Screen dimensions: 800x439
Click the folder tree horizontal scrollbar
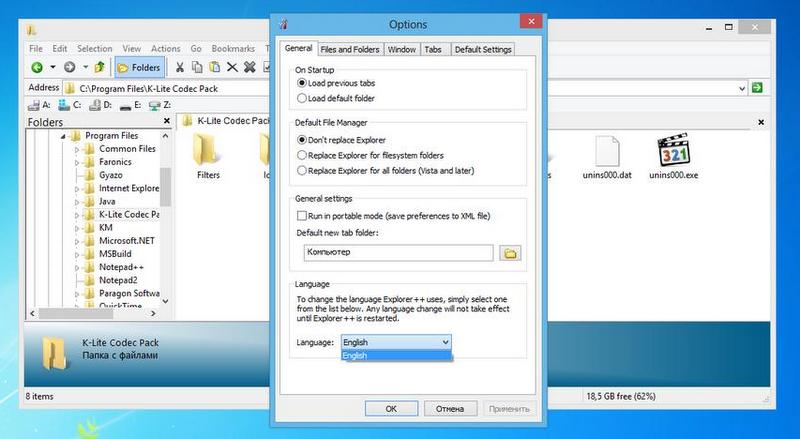(92, 313)
